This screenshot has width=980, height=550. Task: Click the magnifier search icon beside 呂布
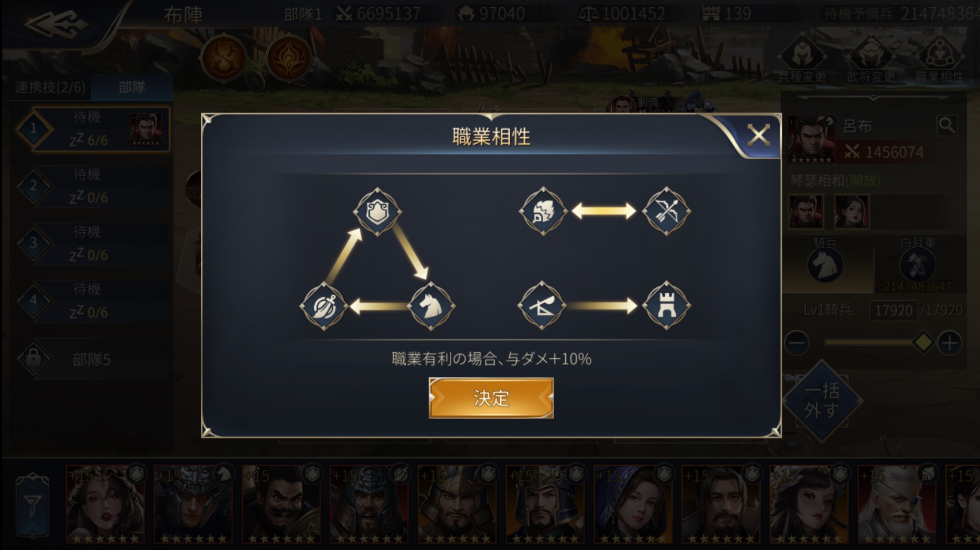click(x=947, y=126)
